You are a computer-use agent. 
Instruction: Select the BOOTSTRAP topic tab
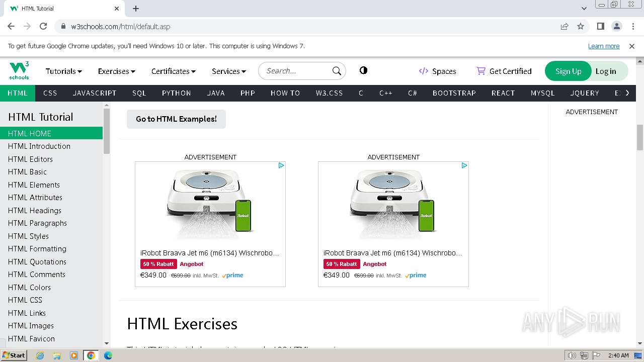454,93
